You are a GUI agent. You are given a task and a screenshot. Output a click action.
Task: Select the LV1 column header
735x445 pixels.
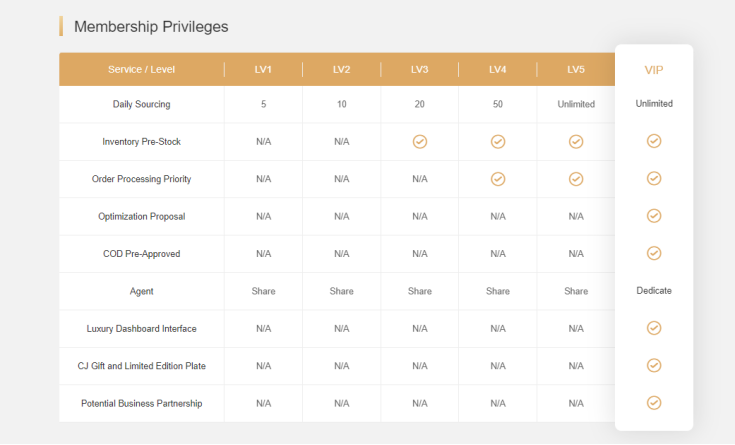pyautogui.click(x=264, y=70)
